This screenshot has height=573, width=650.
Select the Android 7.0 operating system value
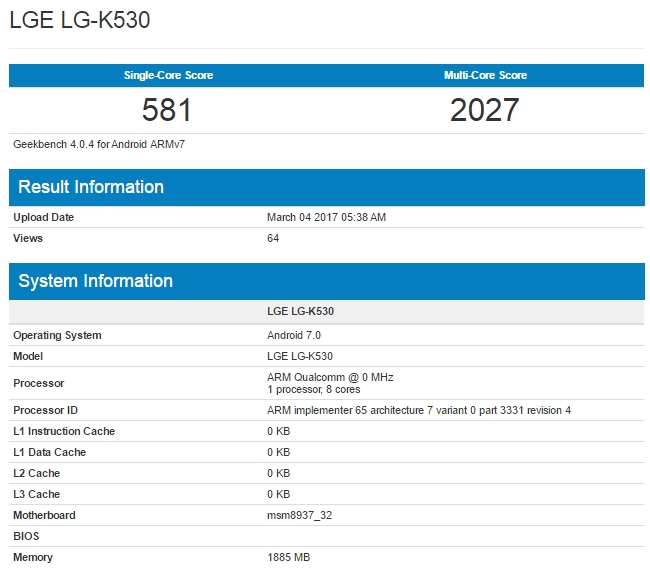click(294, 336)
